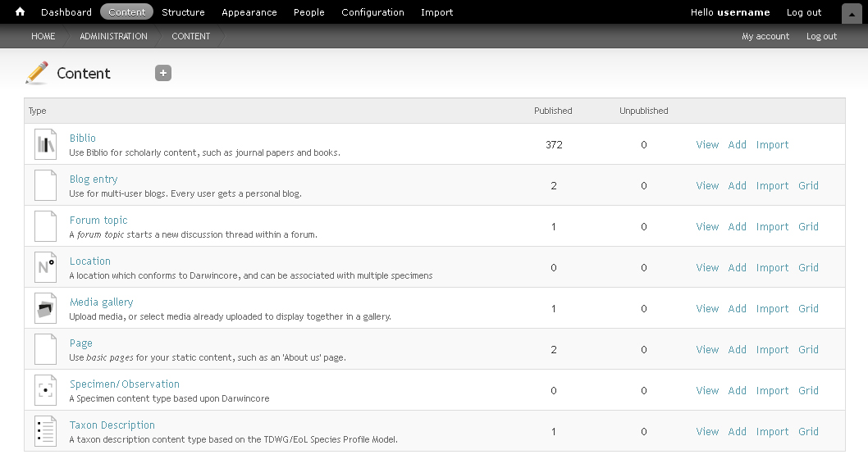This screenshot has width=868, height=459.
Task: Open the Forum topic content type
Action: (98, 220)
